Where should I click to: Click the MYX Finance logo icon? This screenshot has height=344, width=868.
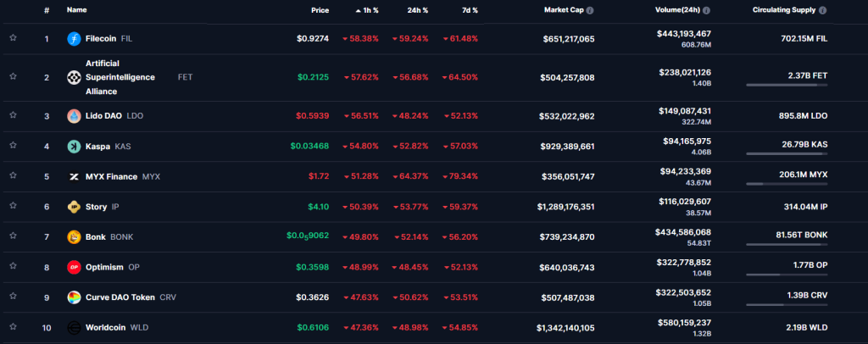pyautogui.click(x=74, y=177)
